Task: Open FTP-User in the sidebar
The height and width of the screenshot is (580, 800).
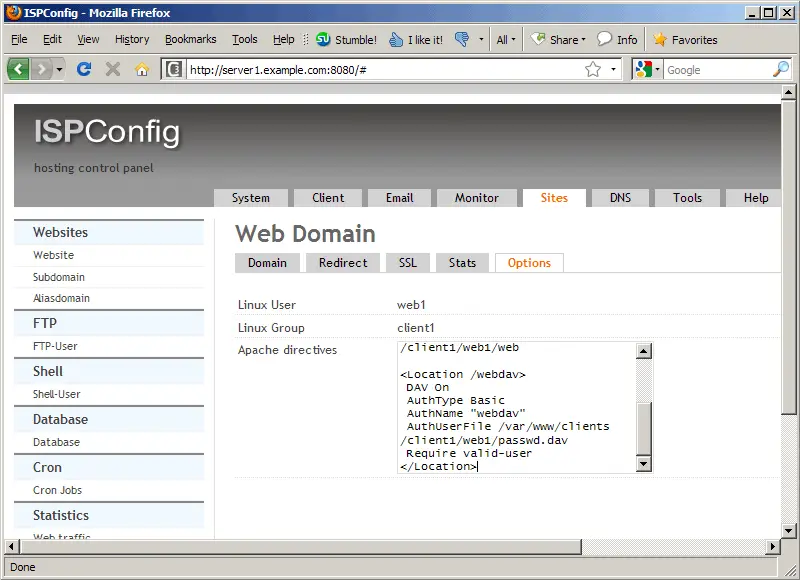Action: [55, 346]
